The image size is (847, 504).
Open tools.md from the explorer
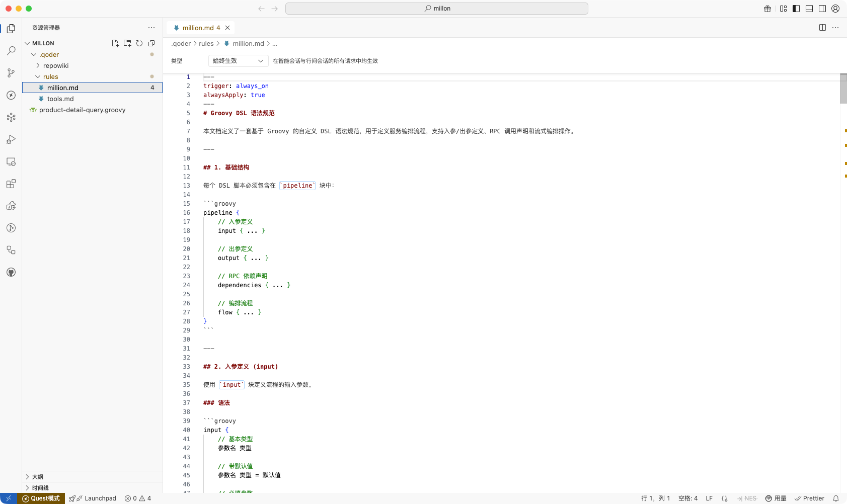click(x=93, y=99)
